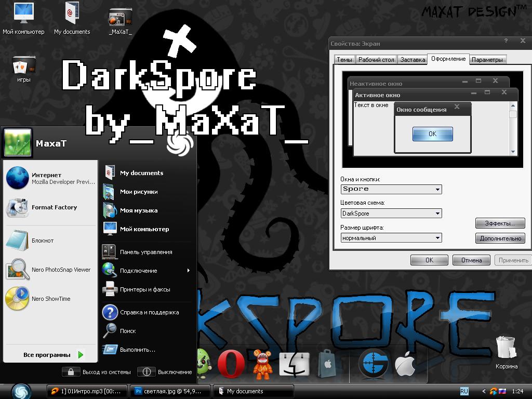
Task: Switch to Темы tab
Action: (x=344, y=59)
